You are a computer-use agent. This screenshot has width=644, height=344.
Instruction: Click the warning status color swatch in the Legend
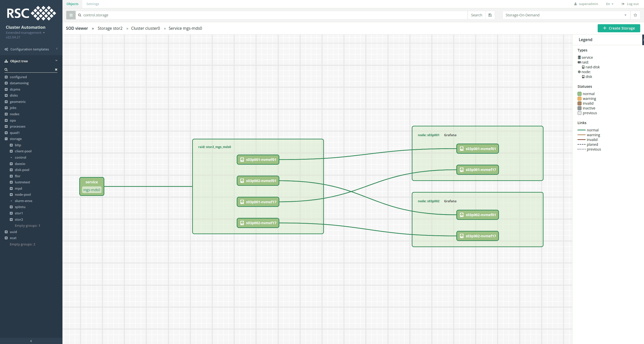[580, 98]
